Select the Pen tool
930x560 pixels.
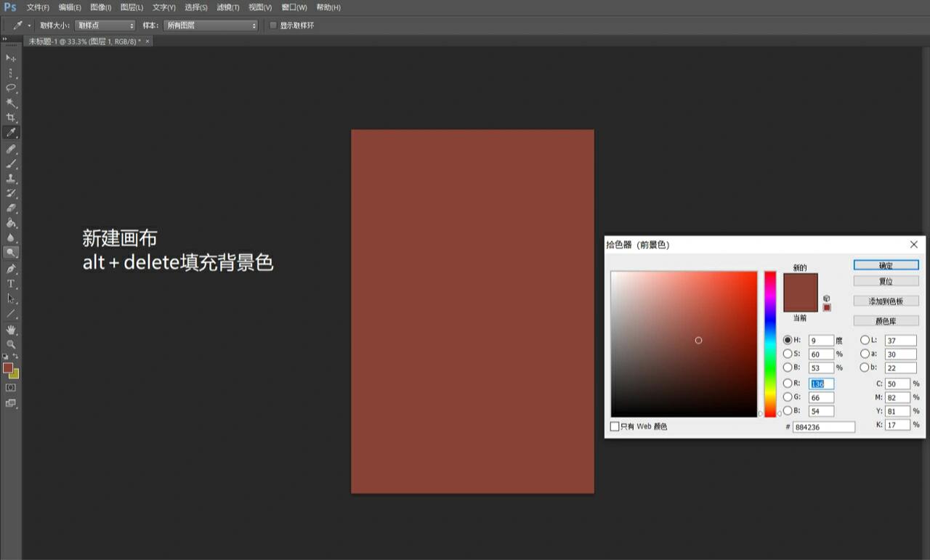(x=11, y=269)
